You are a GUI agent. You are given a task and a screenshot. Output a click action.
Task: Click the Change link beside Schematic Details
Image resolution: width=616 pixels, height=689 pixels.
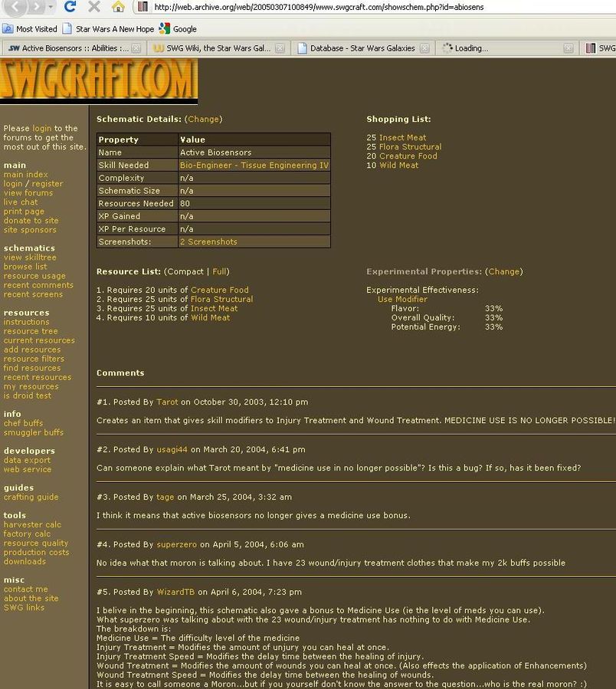(203, 120)
